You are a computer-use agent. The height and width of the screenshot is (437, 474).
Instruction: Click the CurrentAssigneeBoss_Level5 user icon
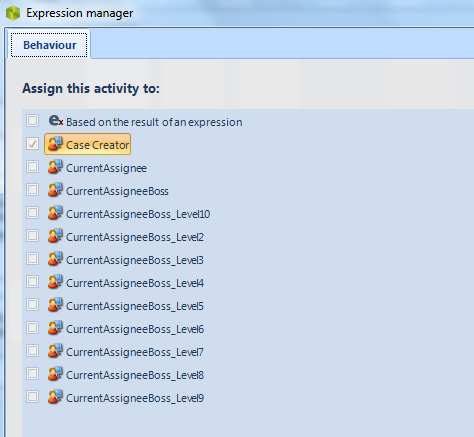pyautogui.click(x=55, y=305)
